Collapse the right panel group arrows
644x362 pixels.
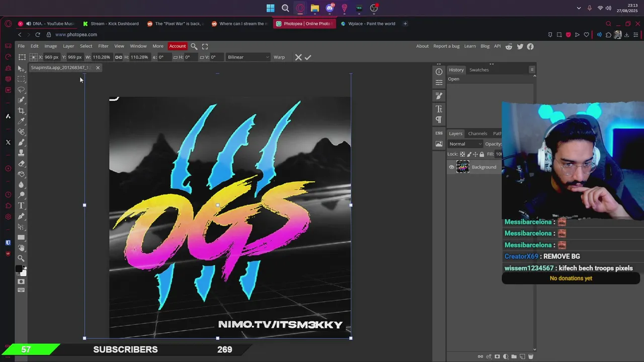coord(492,64)
